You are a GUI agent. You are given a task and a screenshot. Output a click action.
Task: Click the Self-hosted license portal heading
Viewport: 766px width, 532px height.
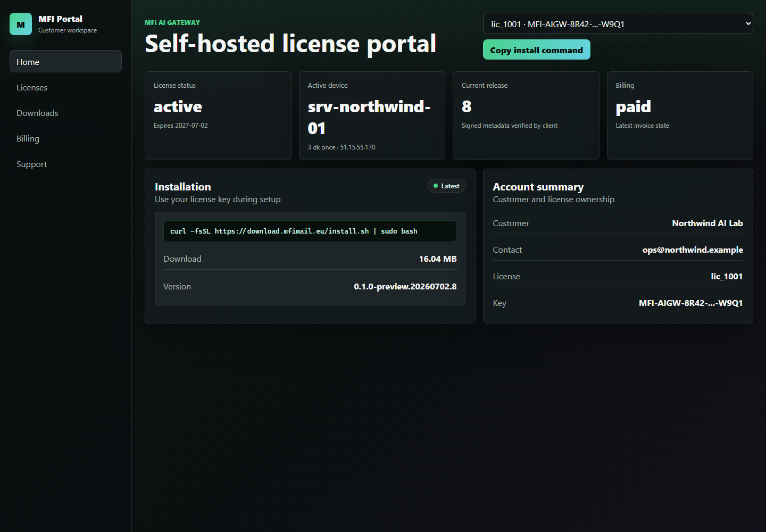click(x=290, y=44)
